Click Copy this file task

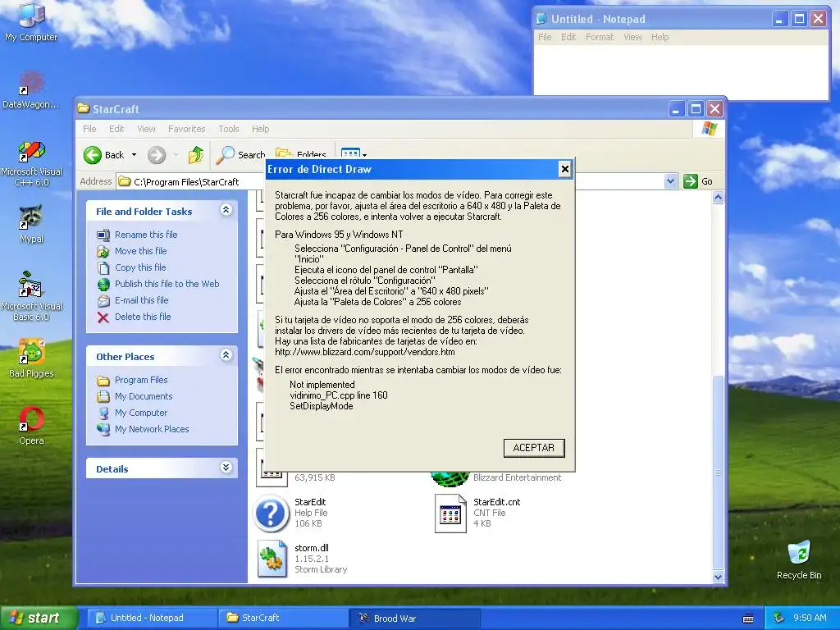pyautogui.click(x=140, y=267)
